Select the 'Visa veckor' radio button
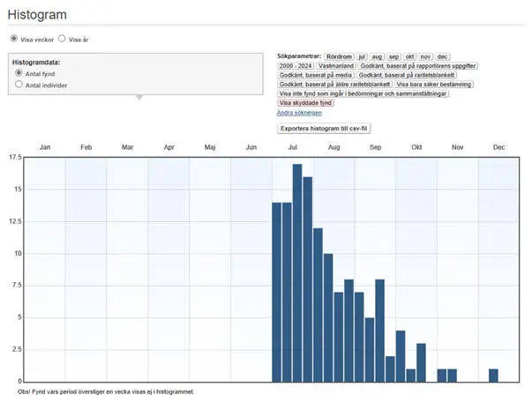The height and width of the screenshot is (402, 532). coord(13,39)
